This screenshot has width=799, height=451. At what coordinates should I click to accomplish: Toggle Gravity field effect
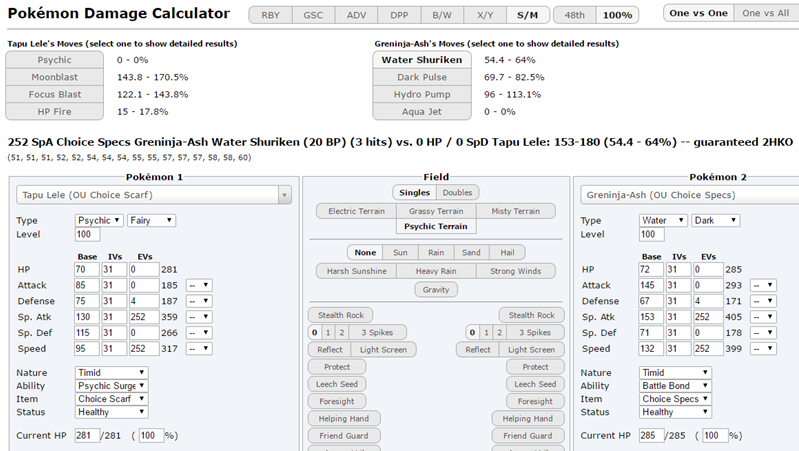pyautogui.click(x=436, y=289)
